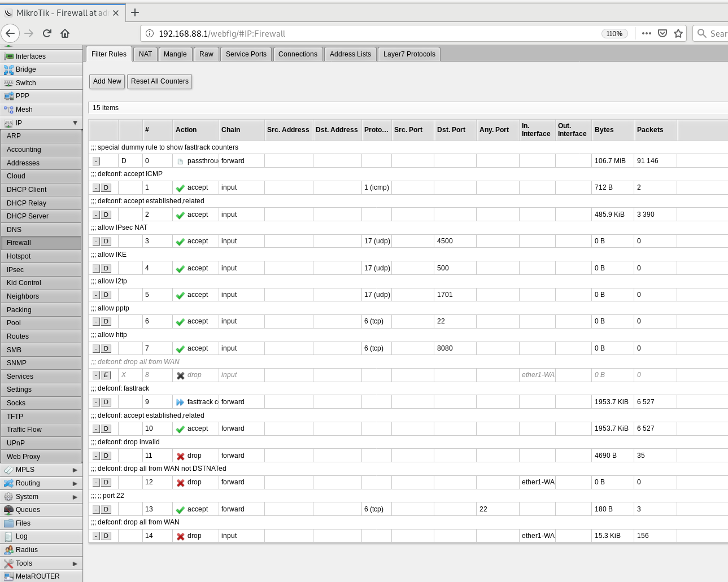Open Web Proxy in IP menu
The image size is (728, 582).
(x=41, y=457)
